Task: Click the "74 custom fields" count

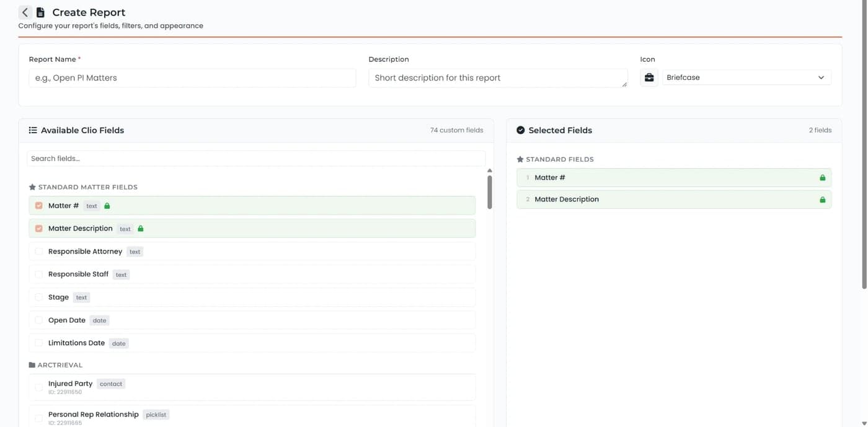Action: (x=456, y=130)
